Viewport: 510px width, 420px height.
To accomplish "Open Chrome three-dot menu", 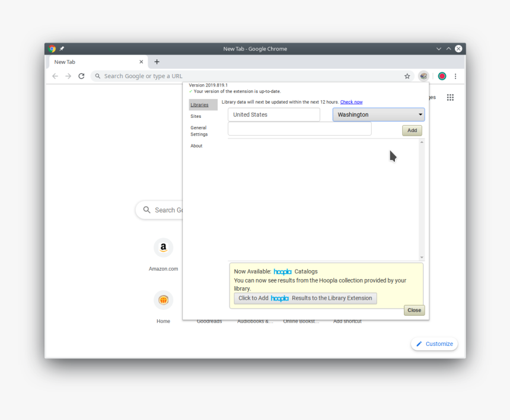I will tap(455, 76).
